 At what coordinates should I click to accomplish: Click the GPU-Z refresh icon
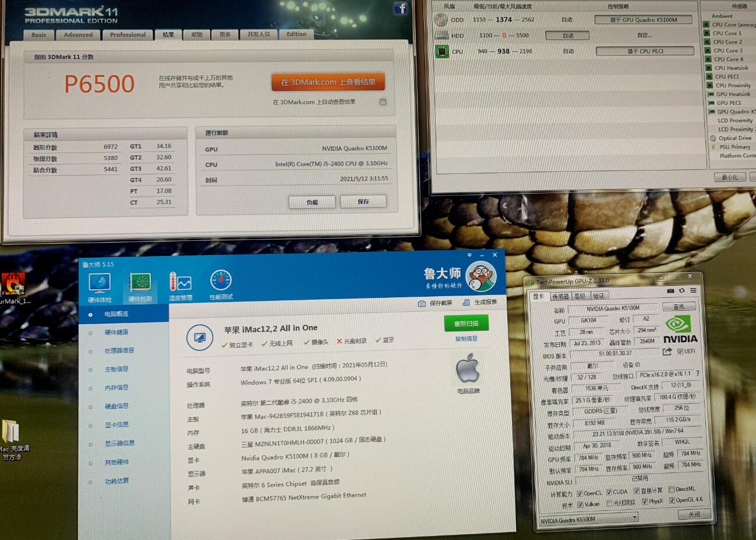coord(681,290)
